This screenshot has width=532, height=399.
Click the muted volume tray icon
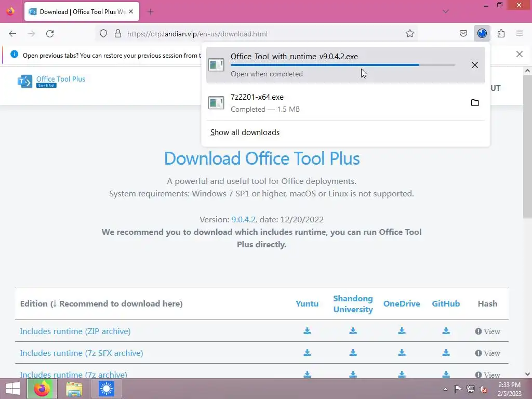pos(483,389)
